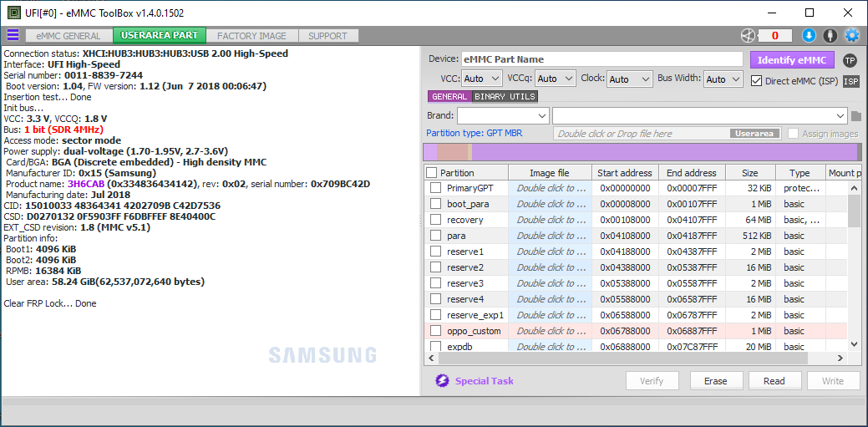Image resolution: width=868 pixels, height=427 pixels.
Task: Open the VCCq voltage dropdown
Action: tap(556, 79)
